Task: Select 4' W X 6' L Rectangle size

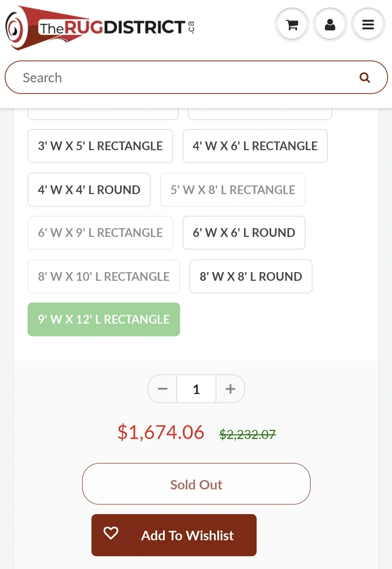Action: (x=255, y=146)
